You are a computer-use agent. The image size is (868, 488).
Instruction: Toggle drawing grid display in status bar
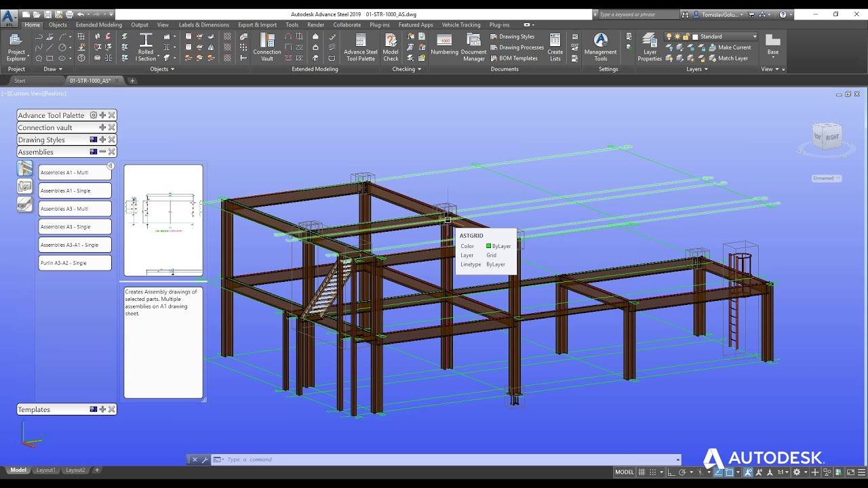(642, 472)
